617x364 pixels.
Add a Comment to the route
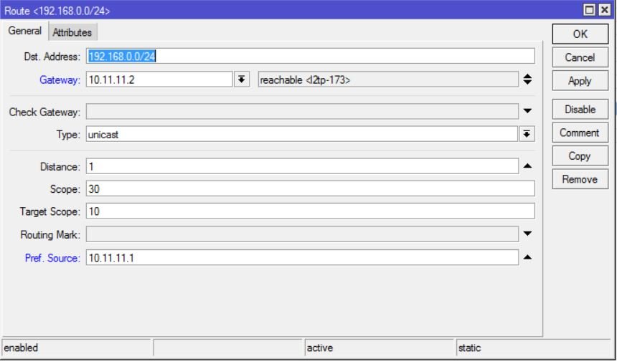click(580, 133)
